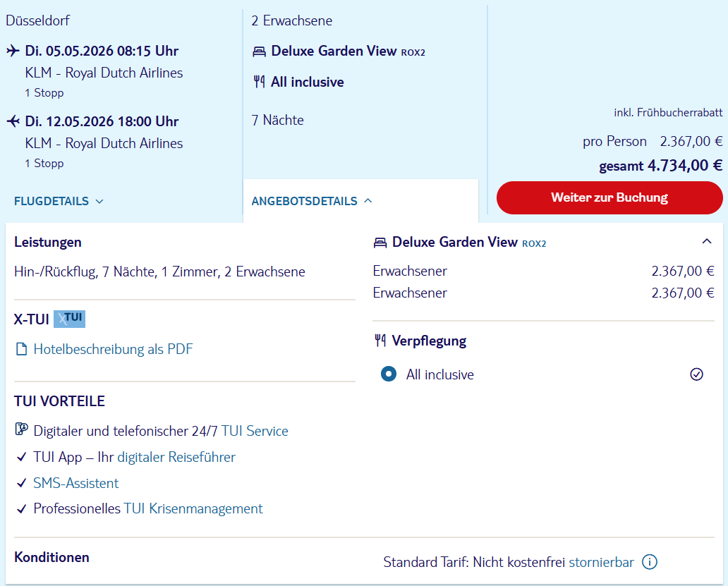This screenshot has height=586, width=728.
Task: Click the cutlery icon next to All inclusive header
Action: pos(259,83)
